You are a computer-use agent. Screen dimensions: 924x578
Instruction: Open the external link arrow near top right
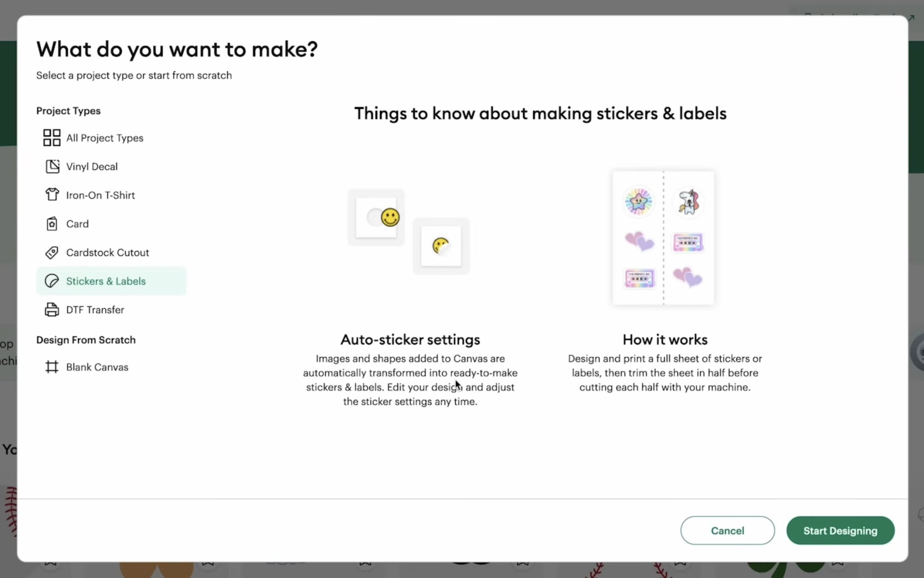point(913,19)
